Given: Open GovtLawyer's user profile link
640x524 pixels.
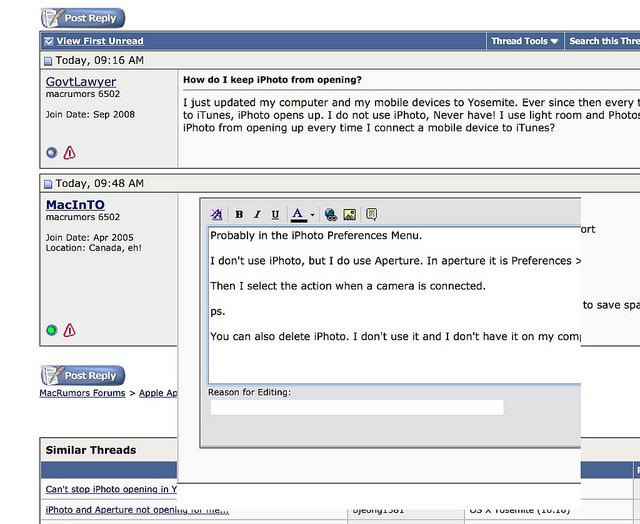Looking at the screenshot, I should point(81,82).
